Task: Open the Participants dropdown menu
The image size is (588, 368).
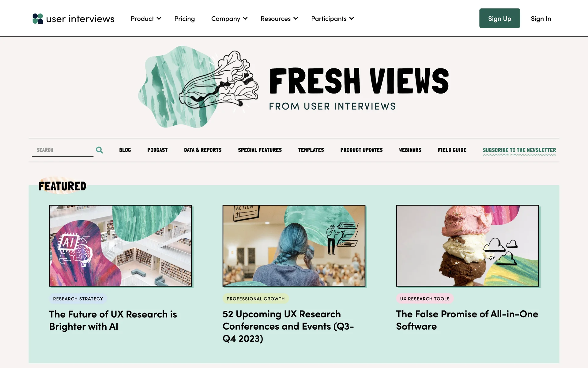Action: point(332,19)
